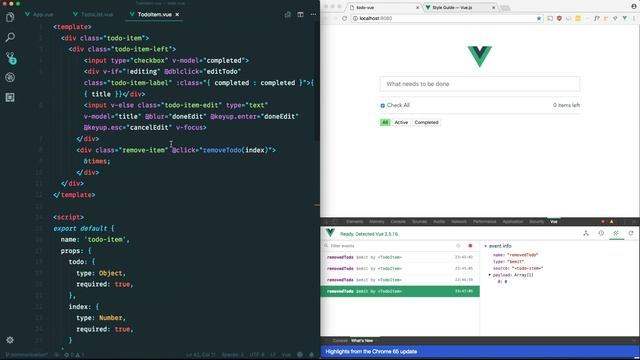
Task: Select the All filter button
Action: (x=385, y=122)
